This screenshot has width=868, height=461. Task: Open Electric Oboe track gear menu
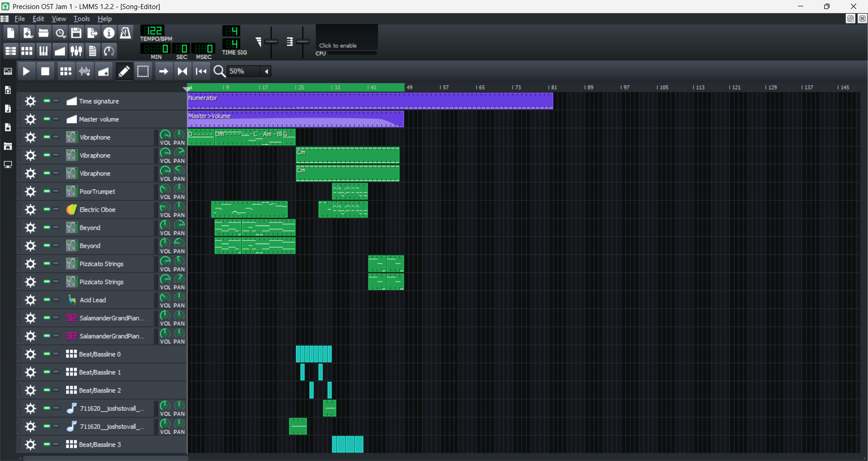[30, 210]
